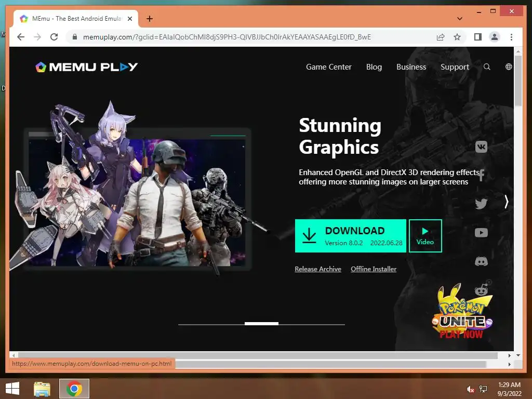Advance carousel with right chevron arrow
532x399 pixels.
(506, 202)
